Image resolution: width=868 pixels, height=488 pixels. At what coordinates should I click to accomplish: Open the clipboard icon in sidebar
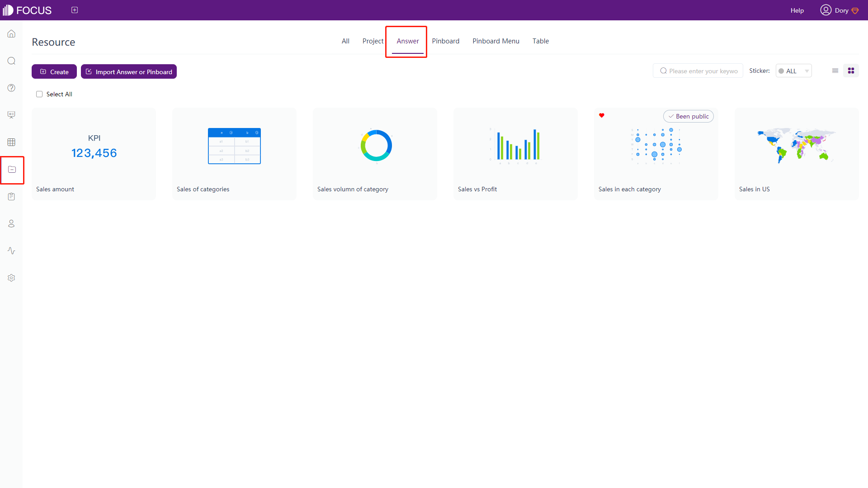11,196
